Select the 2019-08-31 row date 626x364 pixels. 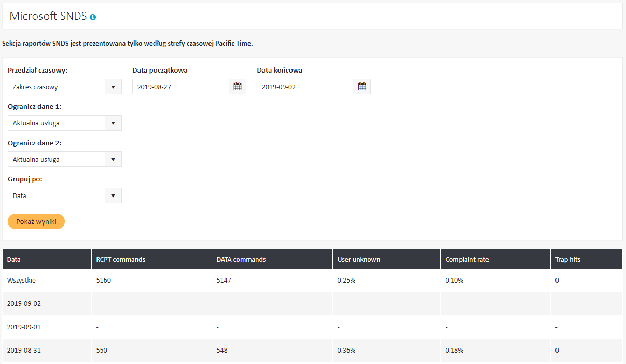click(24, 350)
